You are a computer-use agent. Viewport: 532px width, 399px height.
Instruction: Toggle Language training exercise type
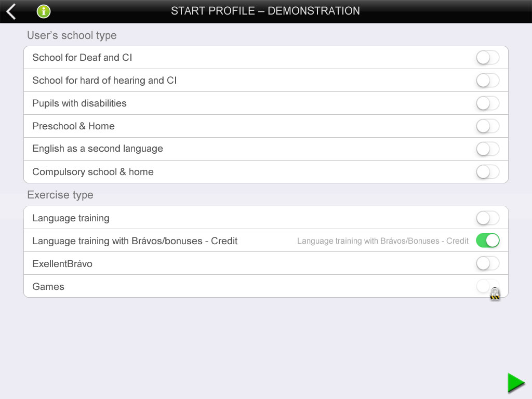click(x=487, y=218)
